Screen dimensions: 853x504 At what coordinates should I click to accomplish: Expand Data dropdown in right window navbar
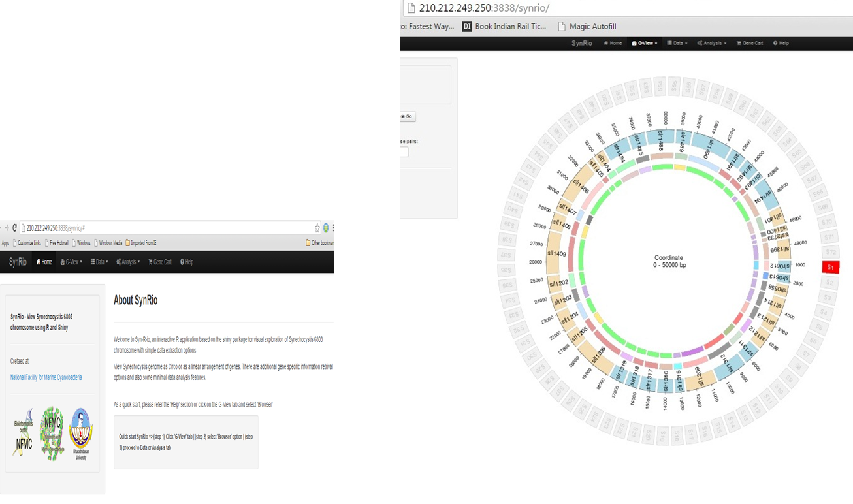pos(677,43)
